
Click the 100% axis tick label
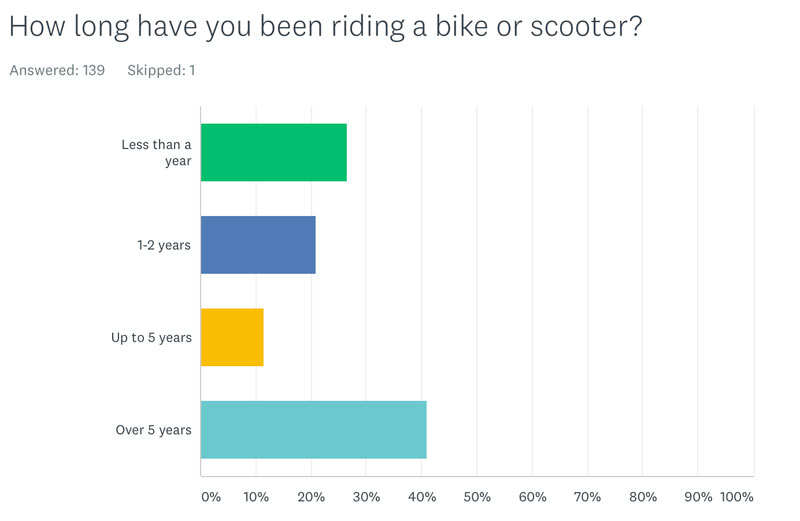737,497
